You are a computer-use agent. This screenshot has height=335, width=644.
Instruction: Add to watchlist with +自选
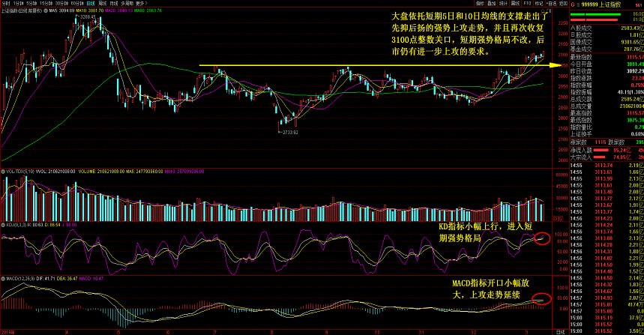[x=551, y=3]
